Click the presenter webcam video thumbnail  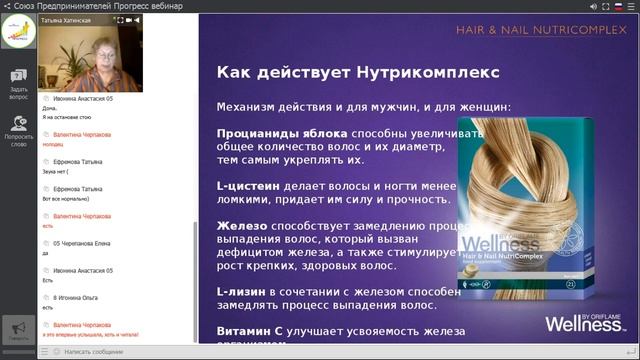(90, 53)
